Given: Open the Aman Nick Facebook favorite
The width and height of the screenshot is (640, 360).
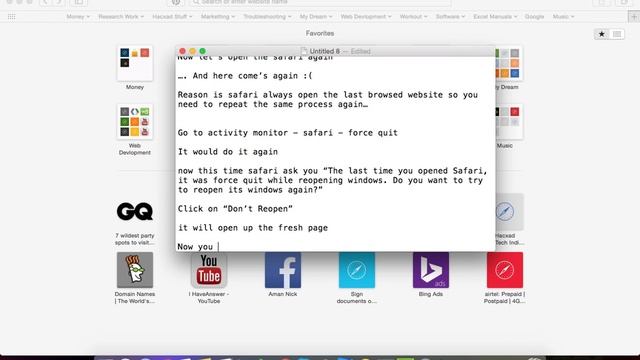Looking at the screenshot, I should click(283, 270).
